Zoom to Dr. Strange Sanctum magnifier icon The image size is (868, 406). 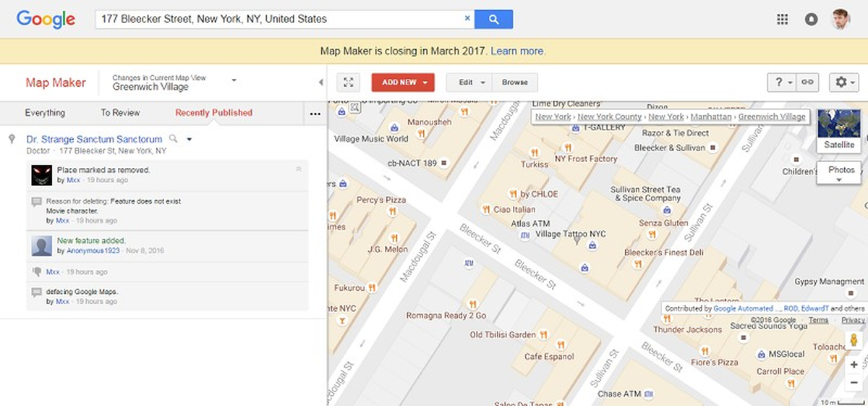[173, 139]
